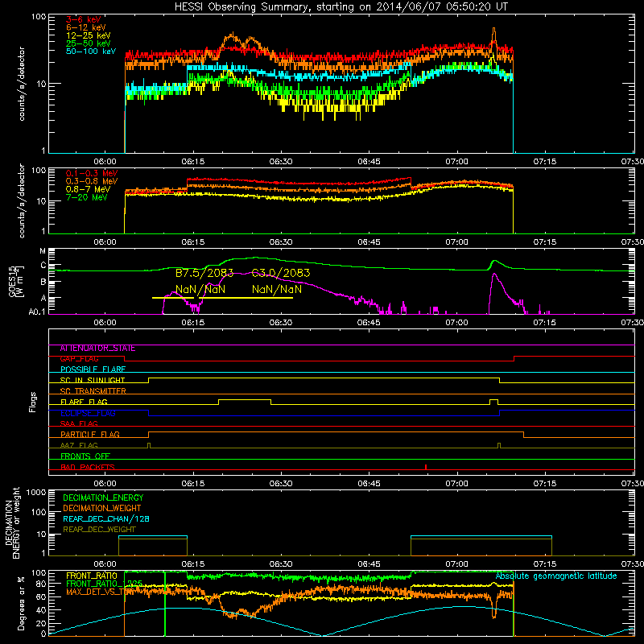Click the 06:45 tick label under the MeV count-rate panel

point(369,242)
